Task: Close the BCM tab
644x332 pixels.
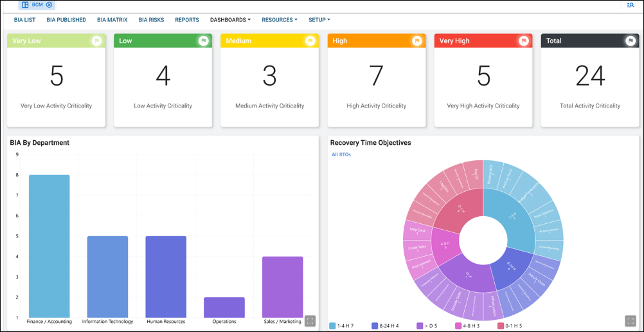Action: [49, 5]
